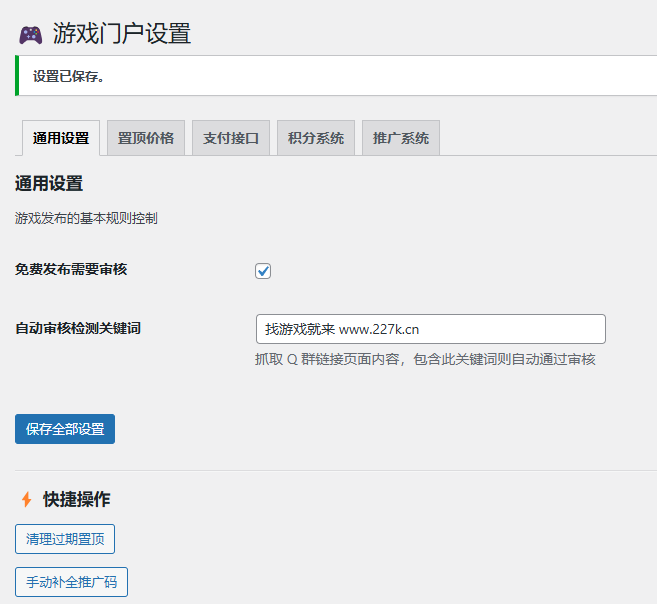Viewport: 657px width, 604px height.
Task: Go to the 积分系统 tab
Action: tap(316, 138)
